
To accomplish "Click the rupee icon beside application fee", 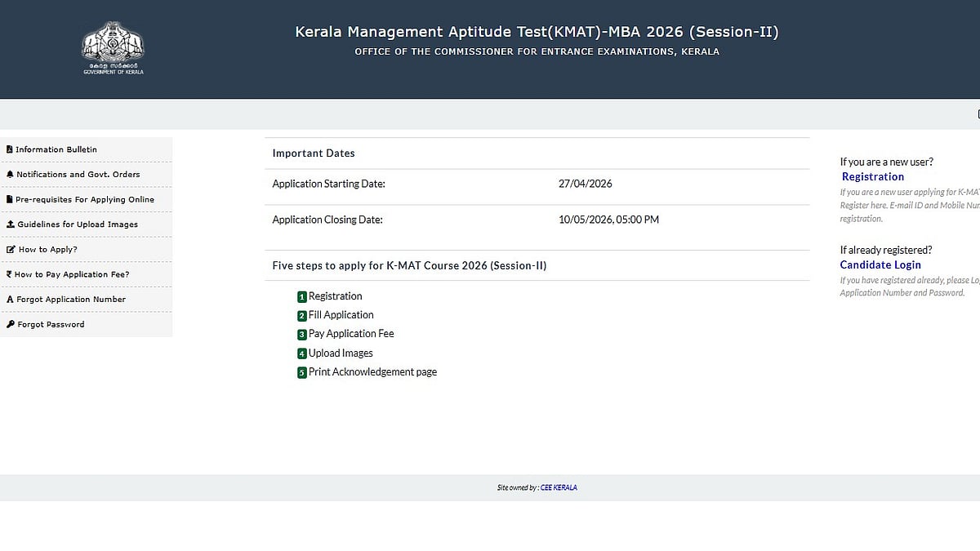I will point(9,274).
